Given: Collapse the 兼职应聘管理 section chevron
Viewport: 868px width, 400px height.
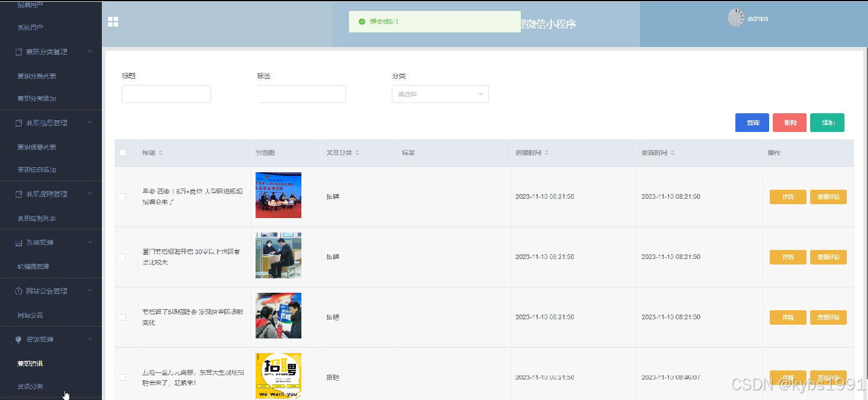Looking at the screenshot, I should 90,194.
